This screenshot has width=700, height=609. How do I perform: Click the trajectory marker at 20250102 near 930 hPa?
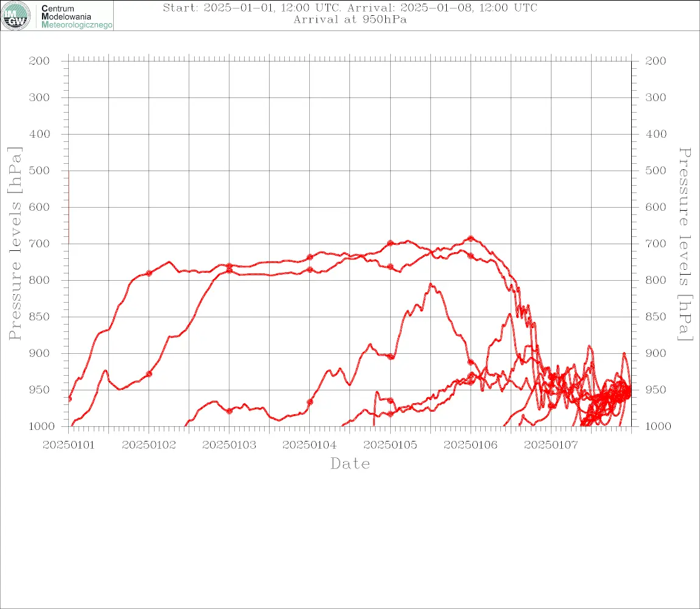click(149, 374)
